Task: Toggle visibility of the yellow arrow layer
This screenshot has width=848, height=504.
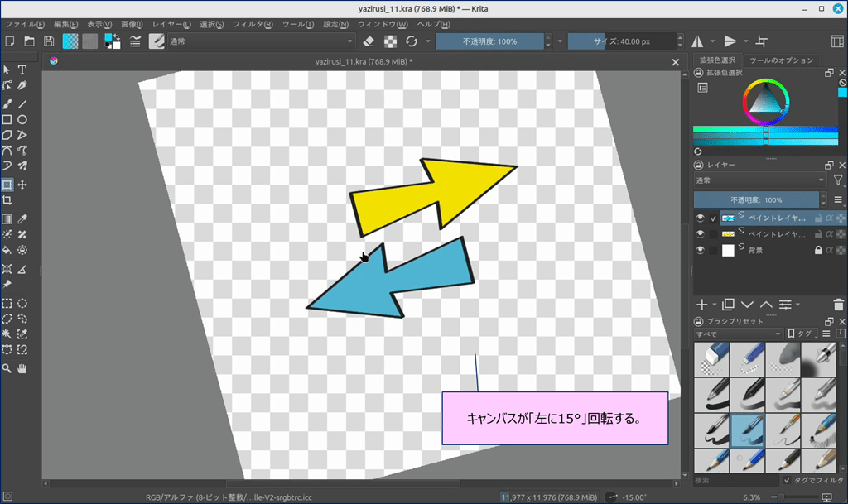Action: click(x=701, y=234)
